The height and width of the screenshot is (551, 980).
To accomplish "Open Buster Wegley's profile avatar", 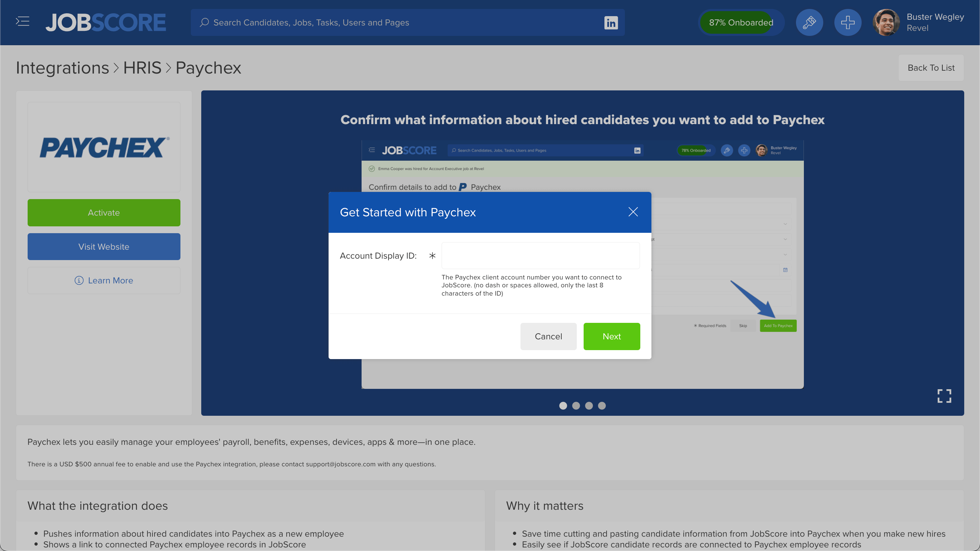I will tap(886, 23).
